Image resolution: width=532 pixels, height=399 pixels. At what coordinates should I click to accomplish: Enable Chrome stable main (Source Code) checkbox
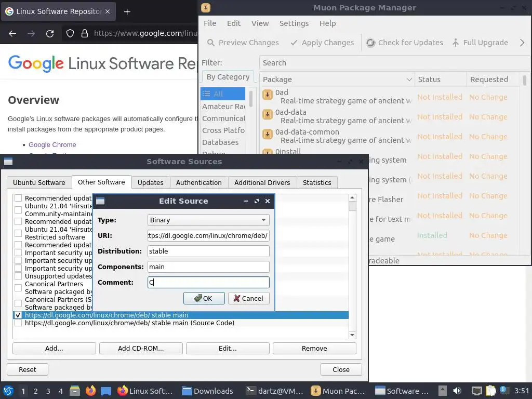(x=18, y=323)
